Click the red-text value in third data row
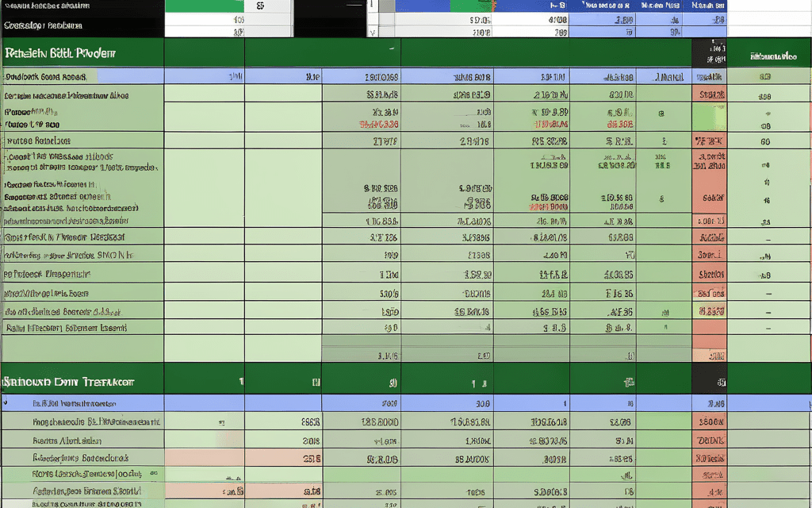 coord(379,125)
